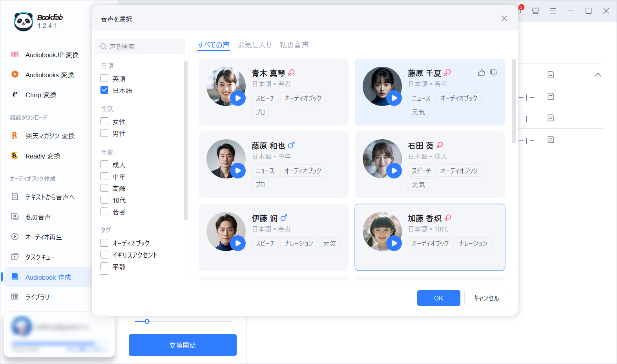Toggle 若者 age checkbox

click(x=104, y=211)
